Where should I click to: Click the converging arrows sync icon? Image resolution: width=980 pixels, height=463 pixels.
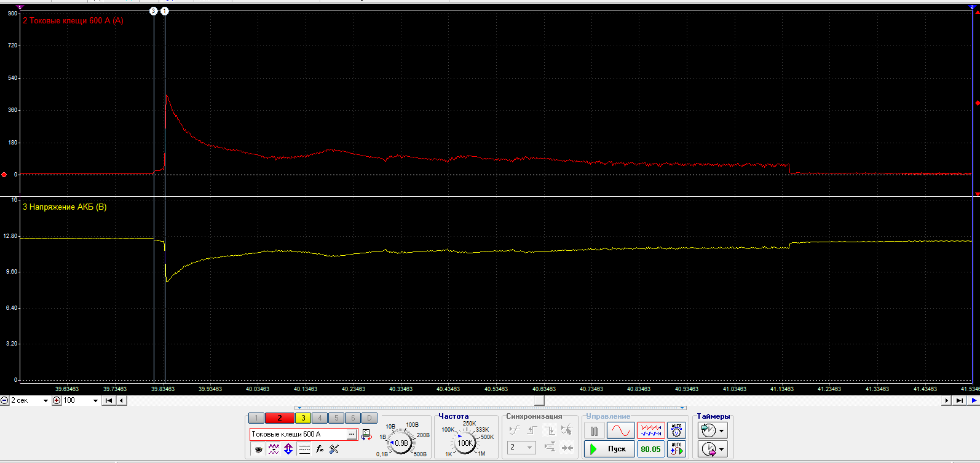[x=567, y=447]
